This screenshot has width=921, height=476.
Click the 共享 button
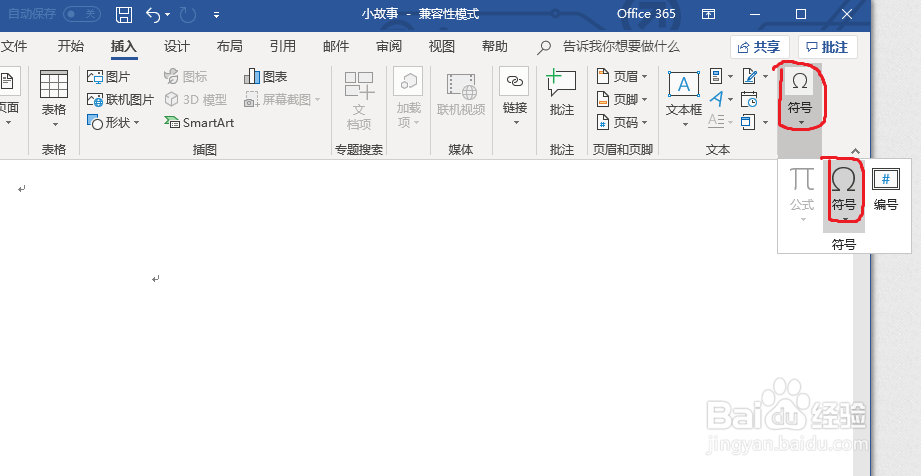(x=759, y=47)
